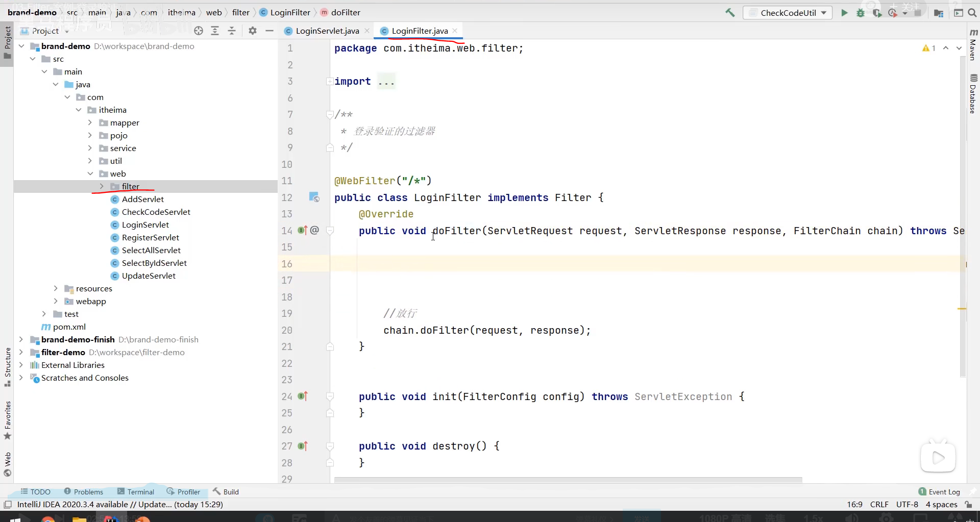
Task: Click the class gutter icon on line 12
Action: (314, 197)
